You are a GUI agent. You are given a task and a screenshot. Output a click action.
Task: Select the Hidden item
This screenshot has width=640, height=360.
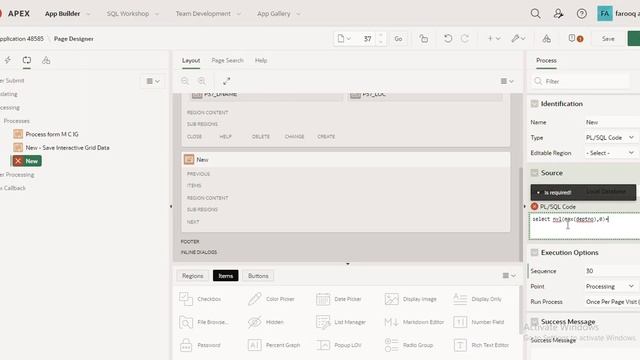click(265, 322)
